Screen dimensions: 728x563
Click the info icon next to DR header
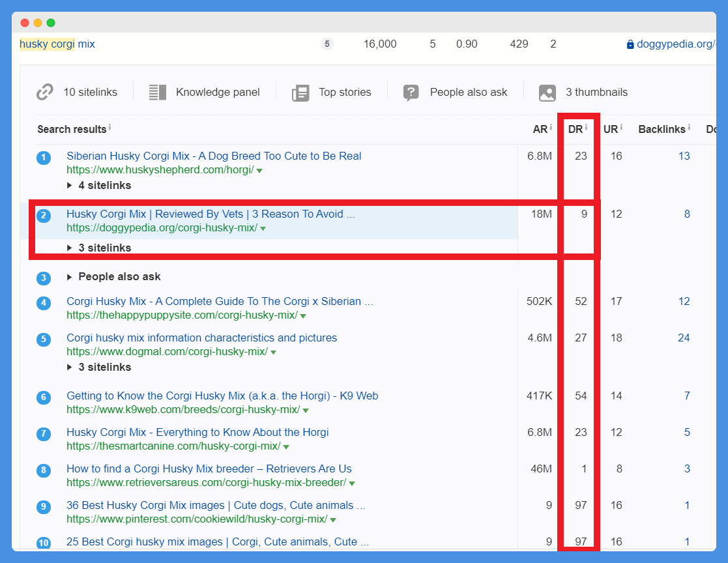[586, 126]
